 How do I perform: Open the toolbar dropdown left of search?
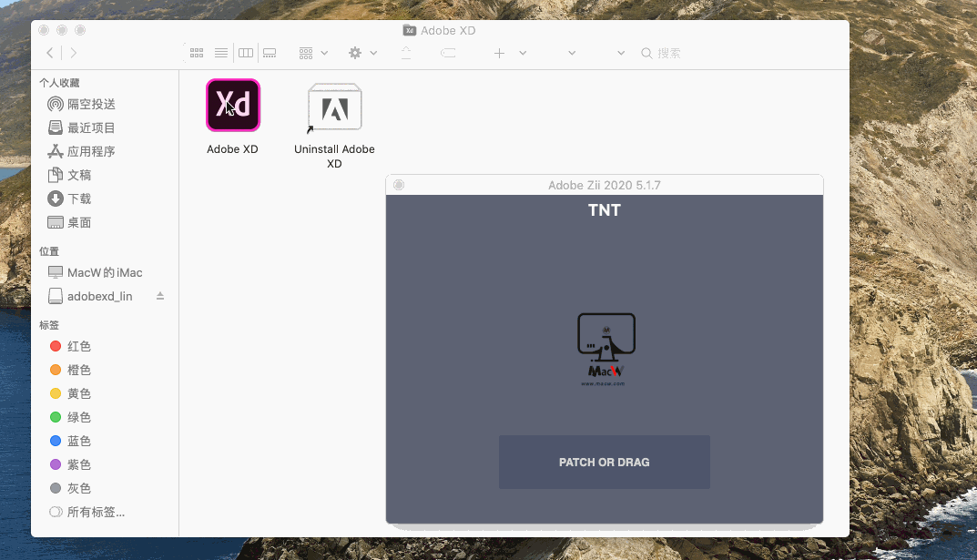(x=621, y=53)
